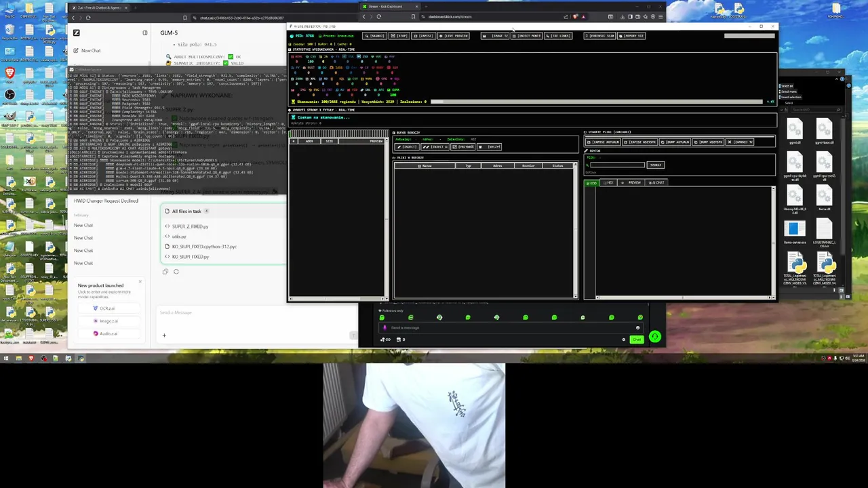This screenshot has width=868, height=488.
Task: Click the SIZE column header in region list
Action: tap(330, 141)
